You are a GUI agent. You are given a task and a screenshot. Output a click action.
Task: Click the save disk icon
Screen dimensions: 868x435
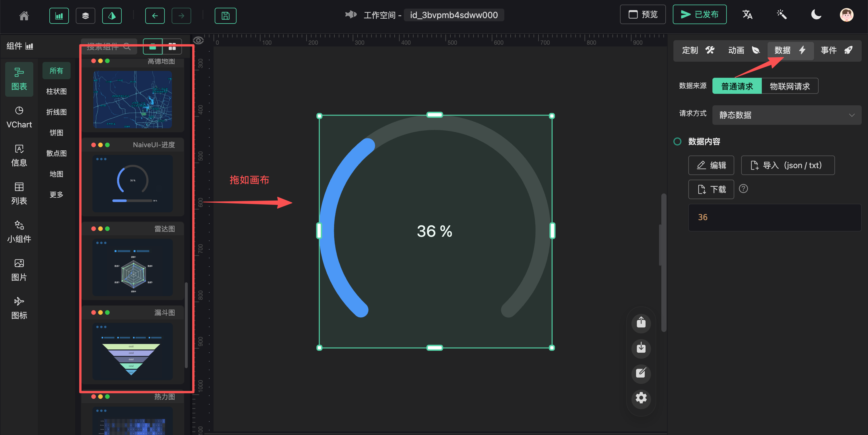pos(225,15)
